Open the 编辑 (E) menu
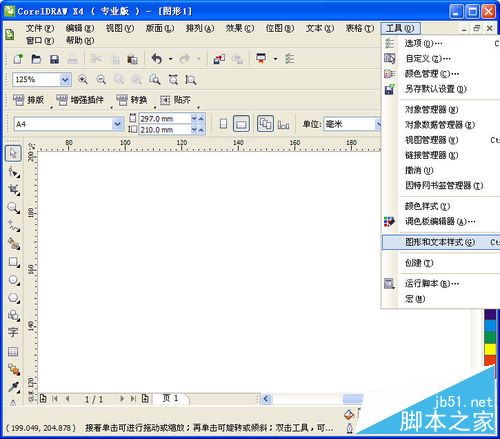The image size is (500, 439). click(80, 28)
